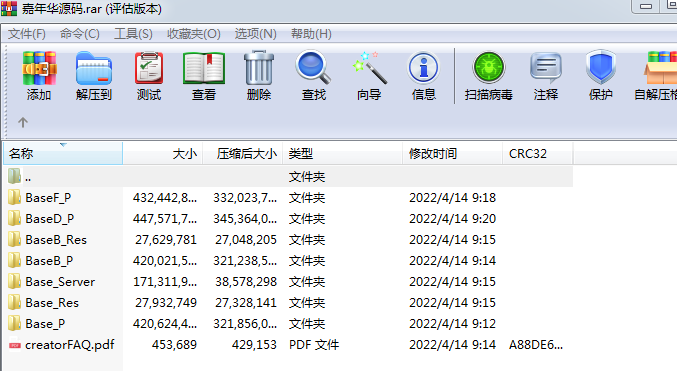The width and height of the screenshot is (677, 371).
Task: Select the BaseF_P folder icon
Action: [14, 197]
